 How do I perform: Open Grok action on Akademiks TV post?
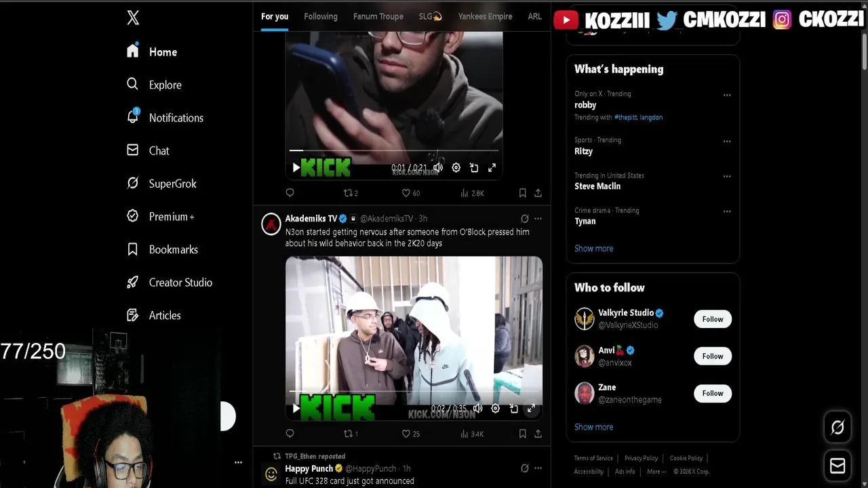click(524, 219)
